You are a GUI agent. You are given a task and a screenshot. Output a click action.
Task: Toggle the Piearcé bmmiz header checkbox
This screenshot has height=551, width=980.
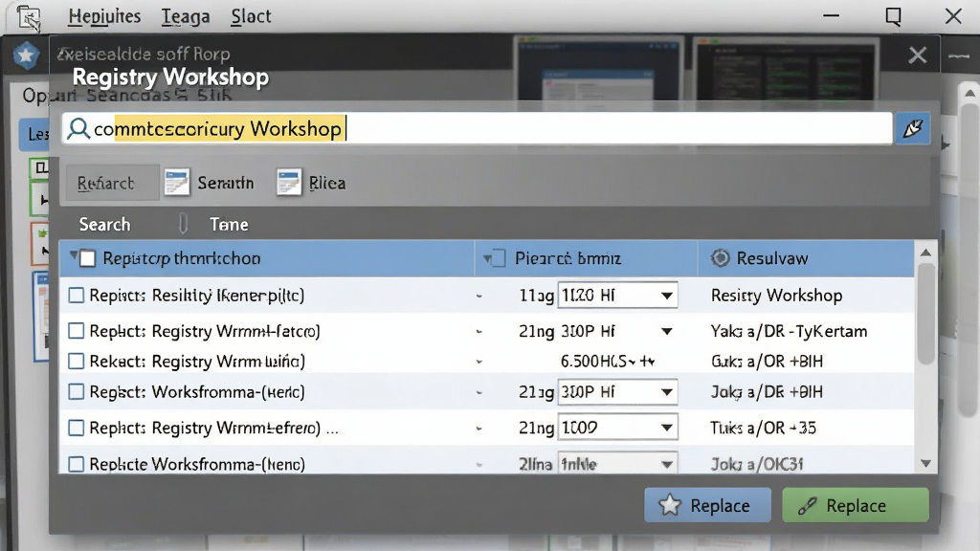498,258
